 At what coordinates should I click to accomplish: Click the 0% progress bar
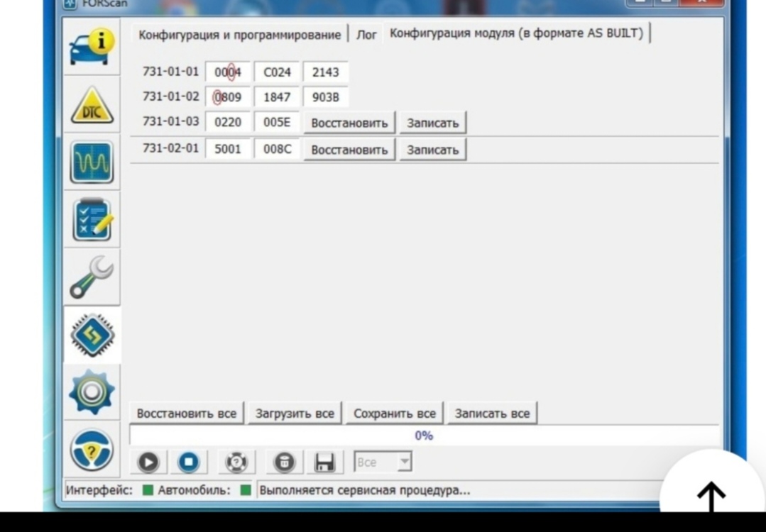tap(424, 436)
